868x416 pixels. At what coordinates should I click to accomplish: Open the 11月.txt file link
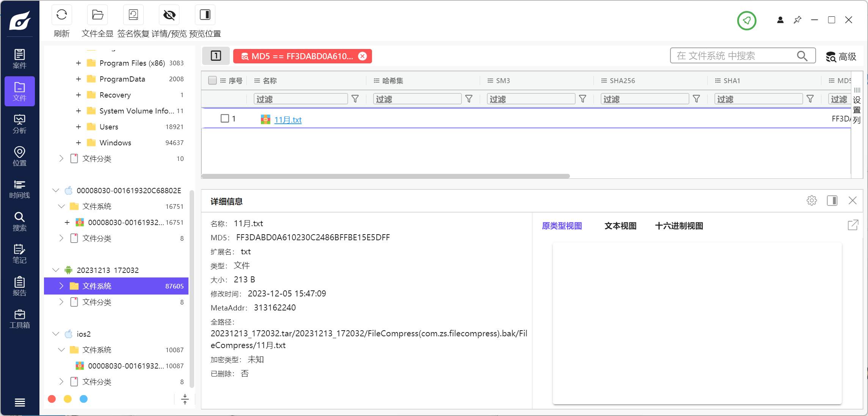coord(288,120)
